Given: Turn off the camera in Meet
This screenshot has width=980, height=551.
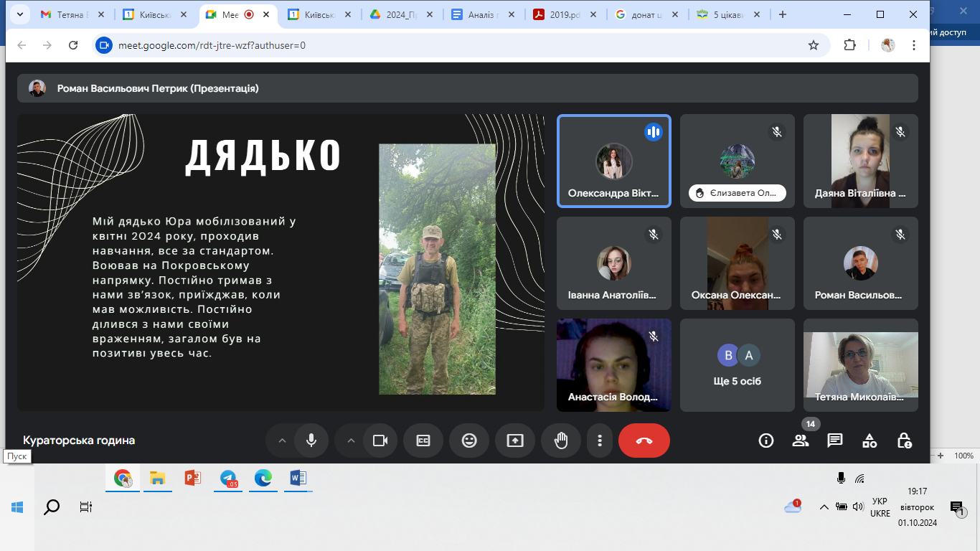Looking at the screenshot, I should 380,441.
